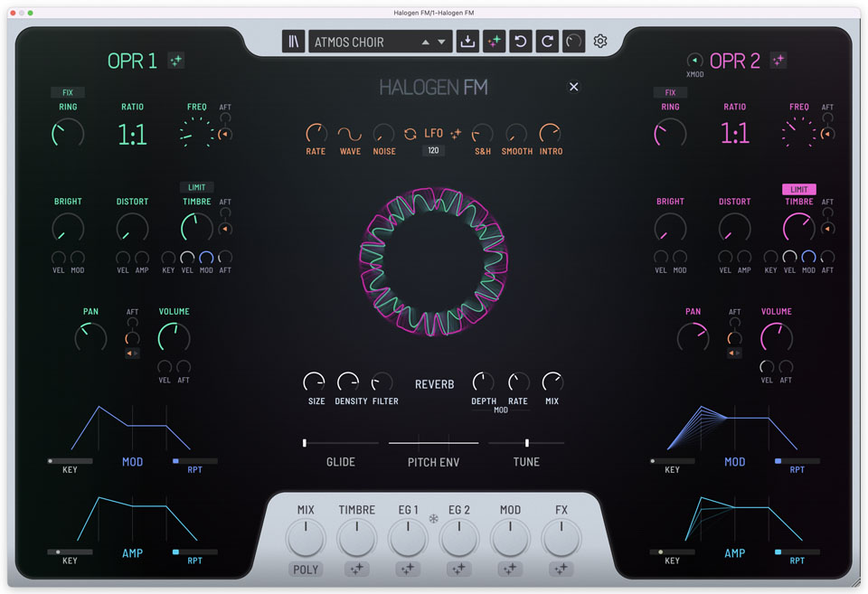Randomize OPR 1 with its sparkle icon

pos(176,61)
